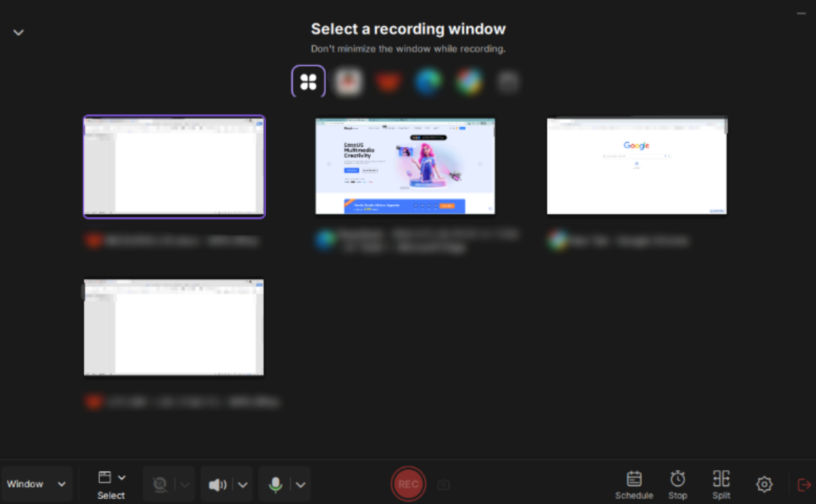Select the Google Chrome window thumbnail
This screenshot has width=816, height=504.
[636, 165]
